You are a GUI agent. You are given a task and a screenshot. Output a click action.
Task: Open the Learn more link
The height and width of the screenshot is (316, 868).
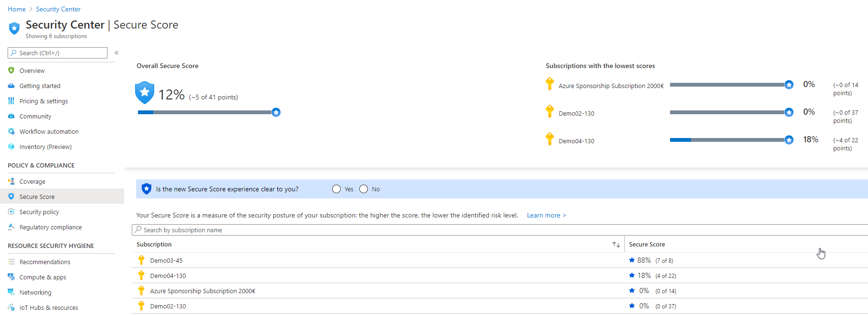pos(546,215)
